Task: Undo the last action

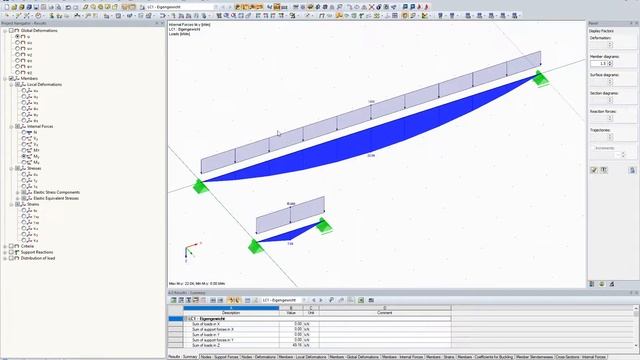Action: click(x=68, y=7)
